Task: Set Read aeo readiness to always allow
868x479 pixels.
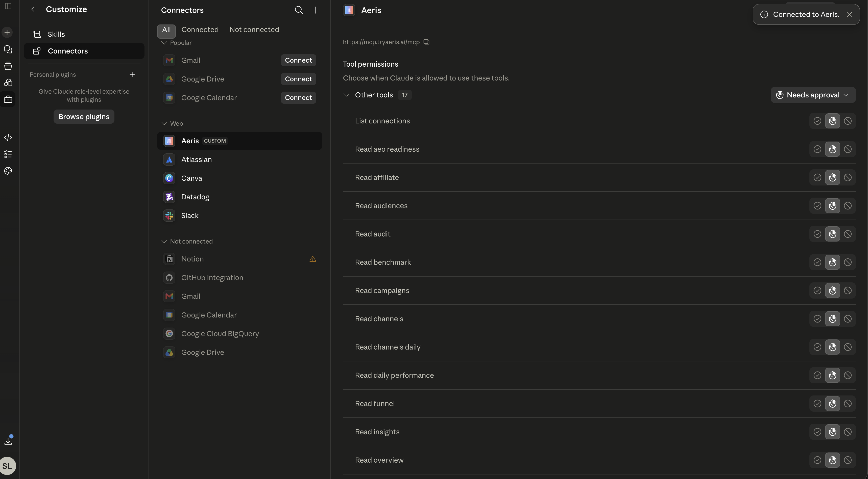Action: tap(817, 149)
